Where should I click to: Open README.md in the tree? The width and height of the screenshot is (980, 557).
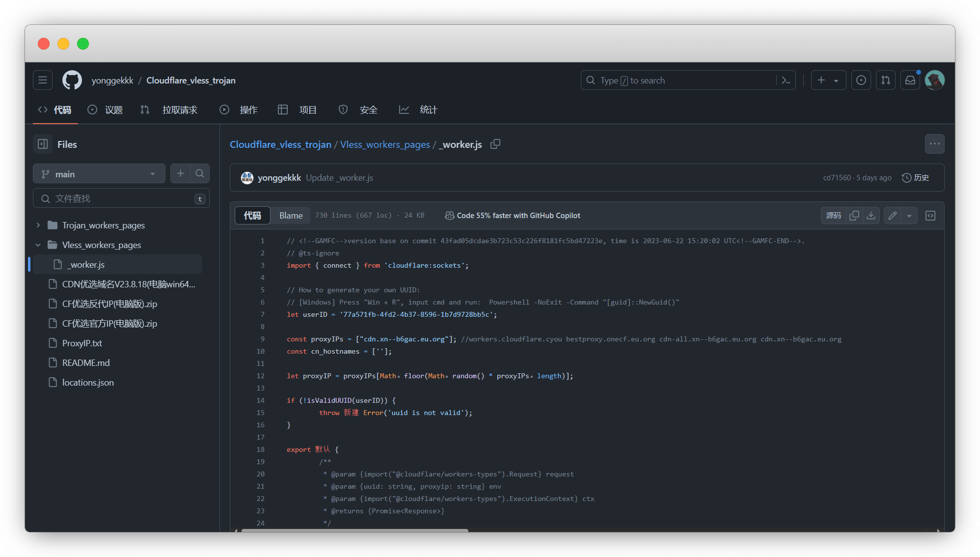point(86,362)
